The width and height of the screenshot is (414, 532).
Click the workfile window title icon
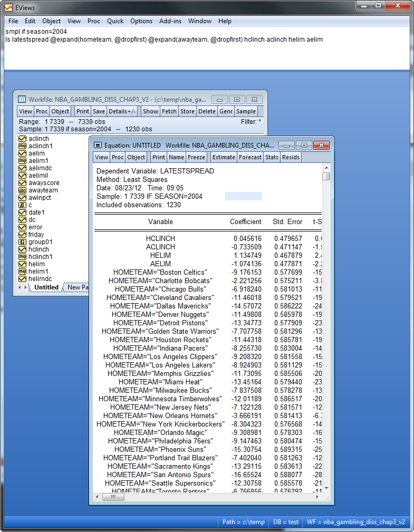[22, 100]
